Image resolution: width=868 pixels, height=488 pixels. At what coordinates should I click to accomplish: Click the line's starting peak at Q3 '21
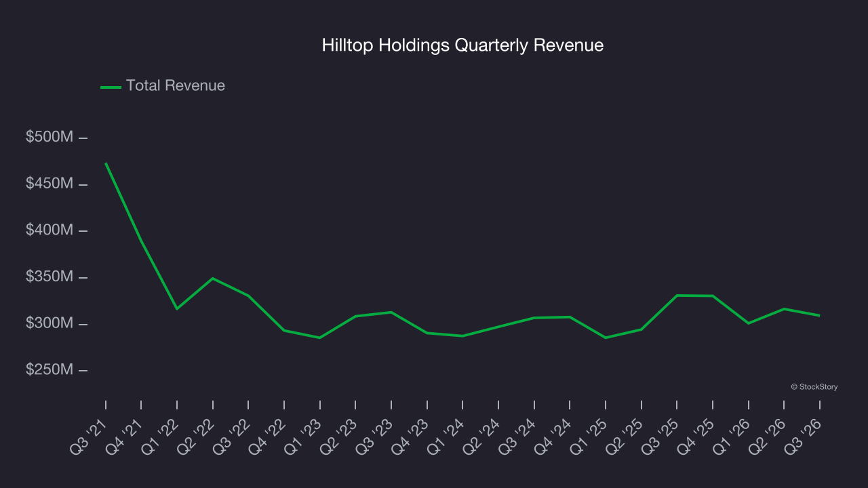click(106, 163)
